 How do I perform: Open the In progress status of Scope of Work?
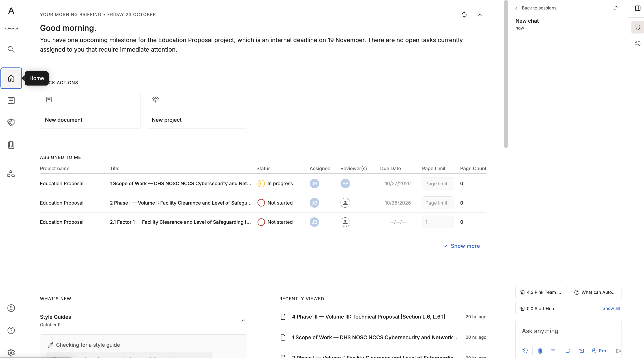tap(275, 183)
